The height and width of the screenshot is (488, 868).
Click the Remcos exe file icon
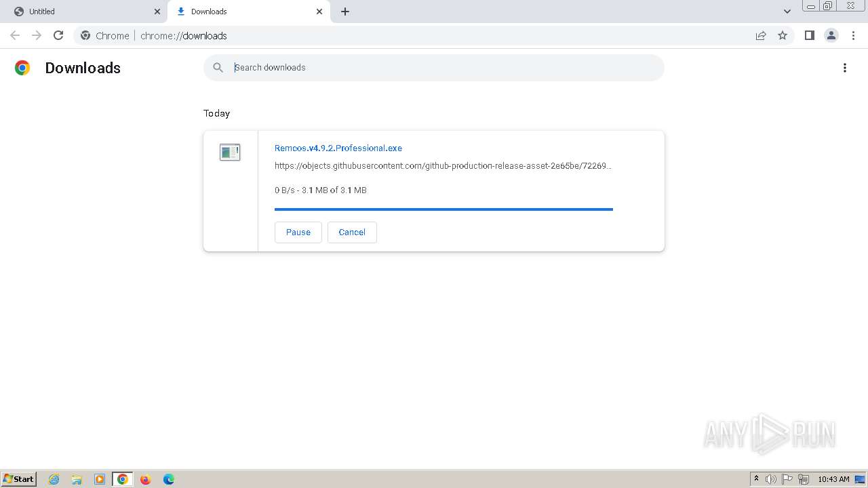point(230,152)
